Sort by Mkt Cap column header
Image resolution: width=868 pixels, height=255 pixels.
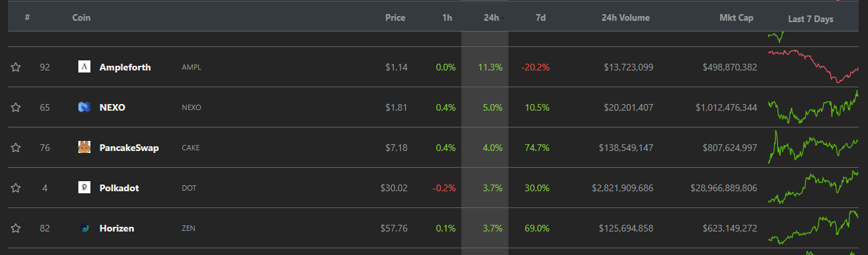(x=736, y=18)
